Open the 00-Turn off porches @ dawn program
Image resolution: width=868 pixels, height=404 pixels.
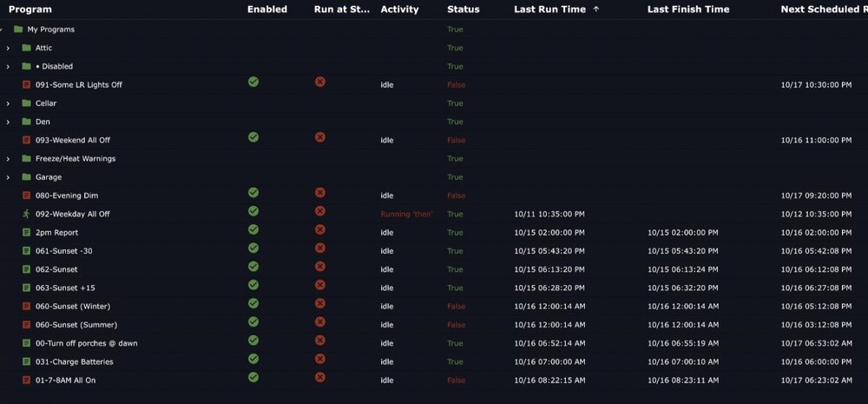pos(86,343)
